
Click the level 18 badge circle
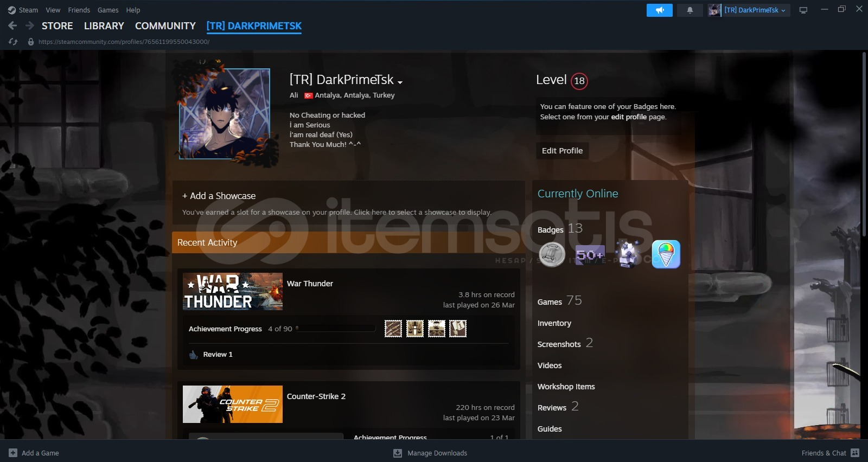click(x=579, y=81)
